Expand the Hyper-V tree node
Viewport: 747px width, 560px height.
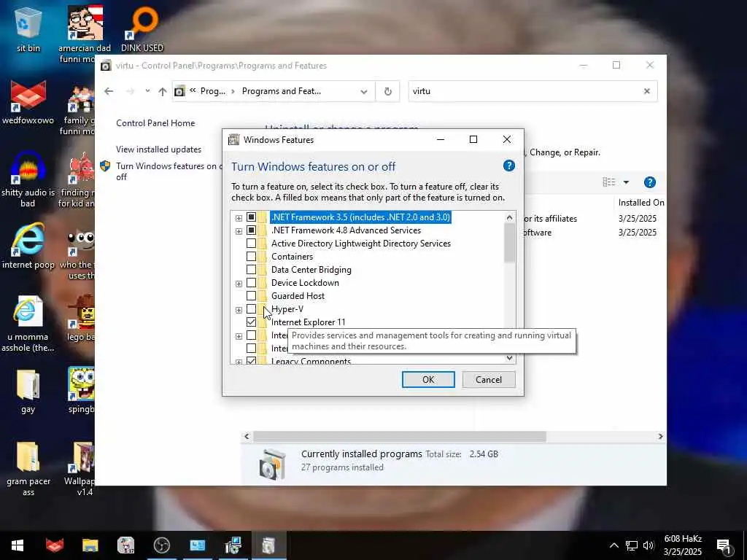(239, 310)
